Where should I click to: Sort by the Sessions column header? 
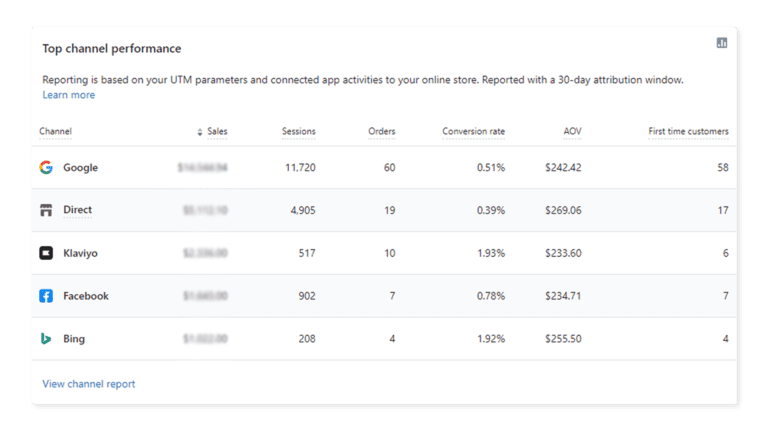click(x=298, y=131)
